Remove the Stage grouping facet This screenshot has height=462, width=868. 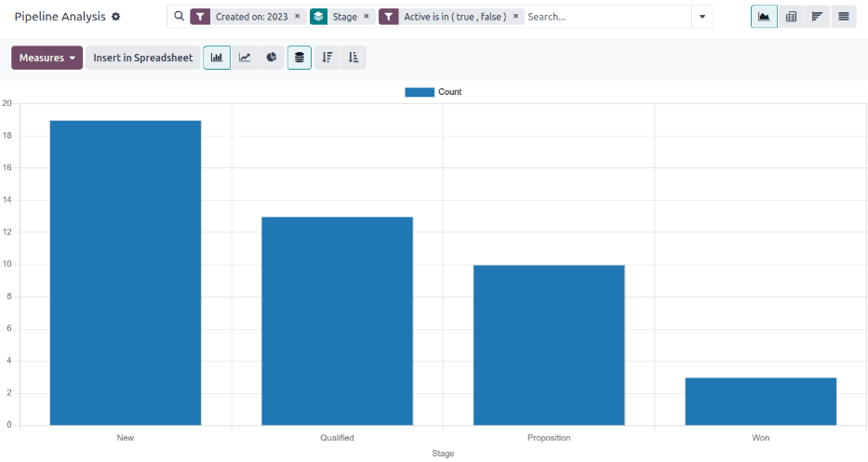click(x=367, y=17)
